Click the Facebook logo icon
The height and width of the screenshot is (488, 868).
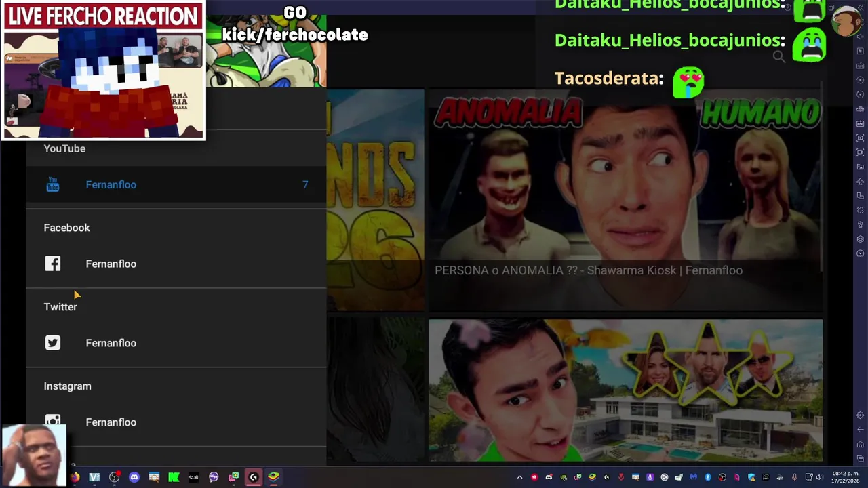click(53, 264)
